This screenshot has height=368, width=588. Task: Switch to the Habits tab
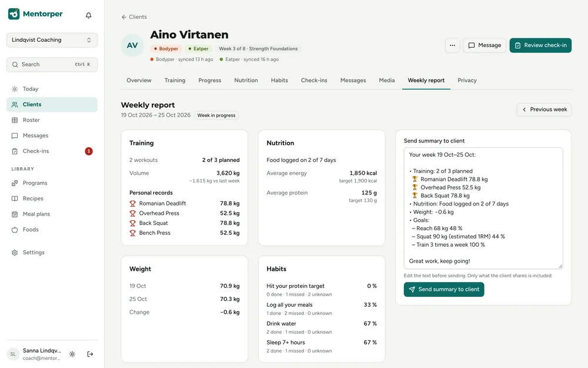click(x=279, y=80)
